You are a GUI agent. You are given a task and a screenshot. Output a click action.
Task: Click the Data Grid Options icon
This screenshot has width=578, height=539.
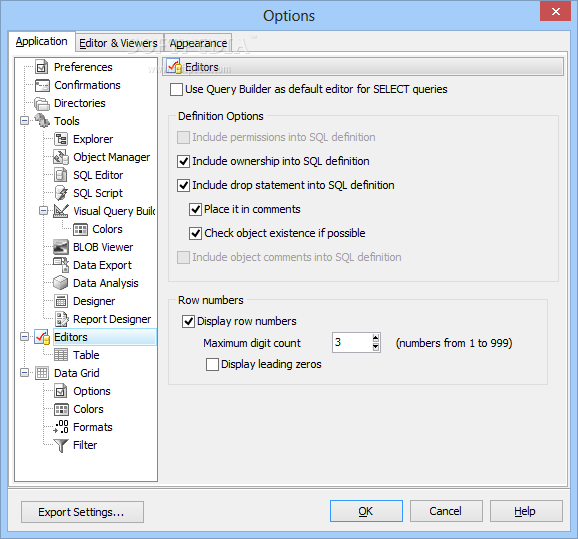61,391
